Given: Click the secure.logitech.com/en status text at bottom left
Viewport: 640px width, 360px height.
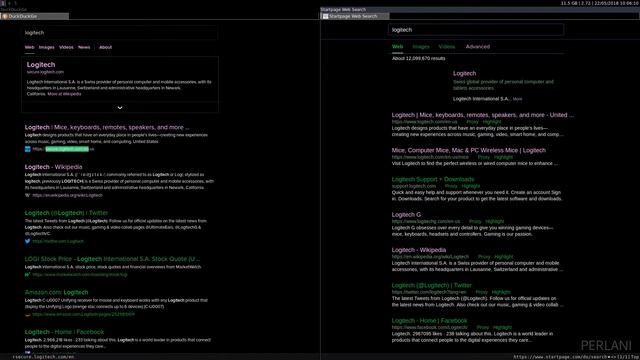Looking at the screenshot, I should (43, 357).
